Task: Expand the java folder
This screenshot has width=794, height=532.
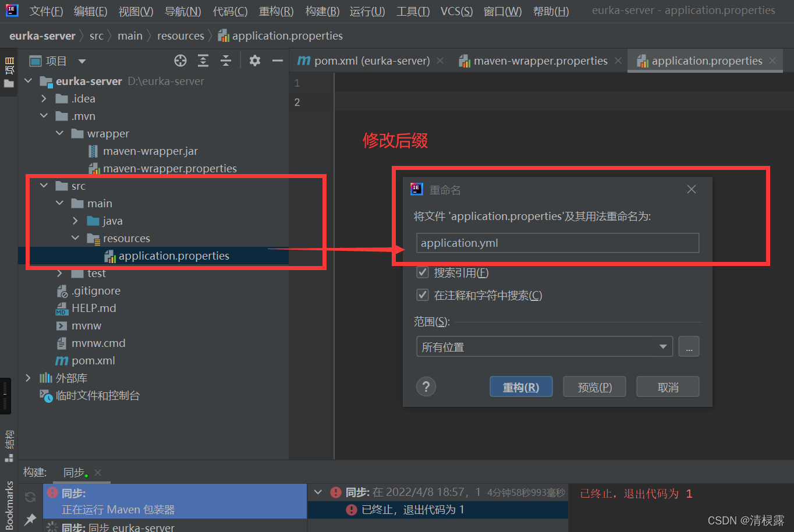Action: tap(75, 221)
